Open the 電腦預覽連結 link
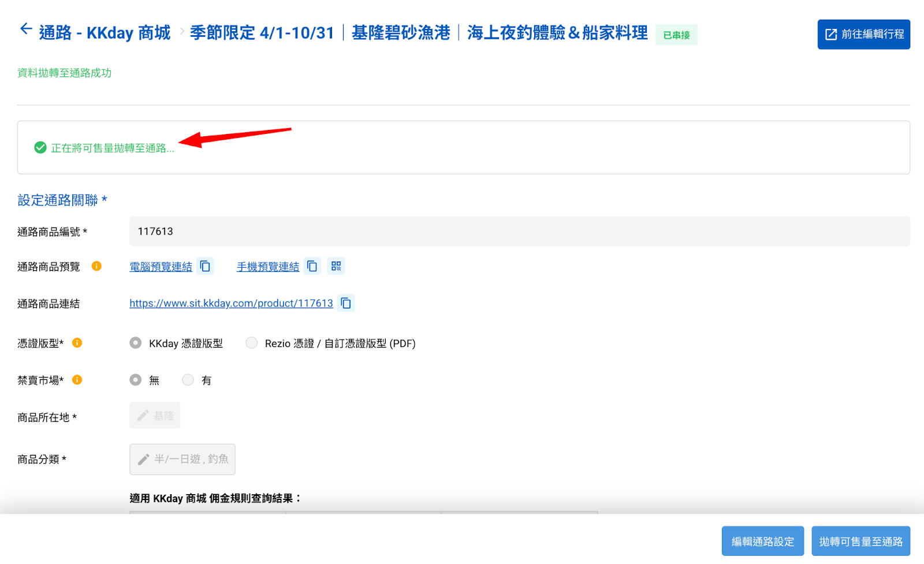 [161, 267]
